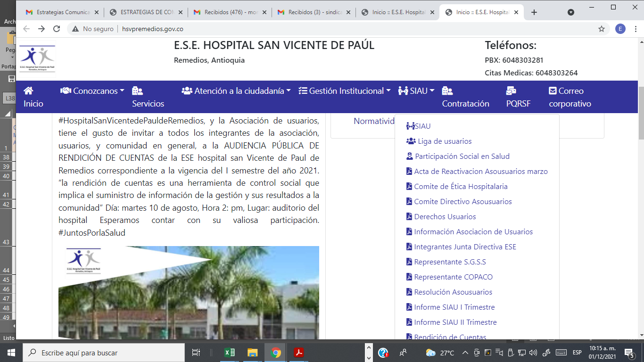Screen dimensions: 644x362
Task: Click the Correo corporativo envelope icon
Action: [x=553, y=90]
